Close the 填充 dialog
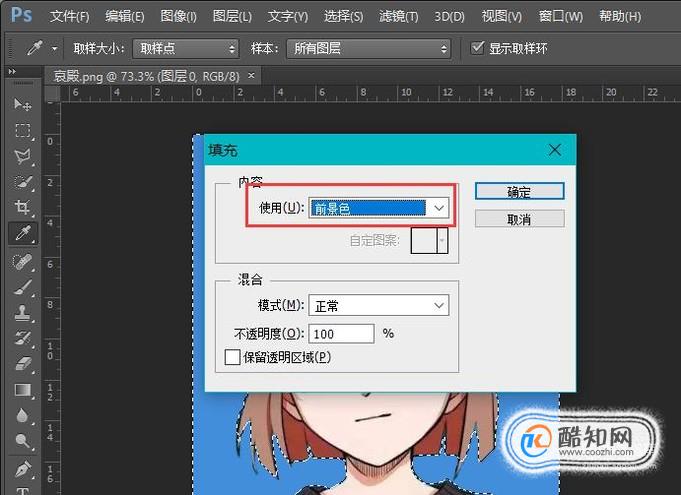This screenshot has height=495, width=681. pyautogui.click(x=555, y=150)
